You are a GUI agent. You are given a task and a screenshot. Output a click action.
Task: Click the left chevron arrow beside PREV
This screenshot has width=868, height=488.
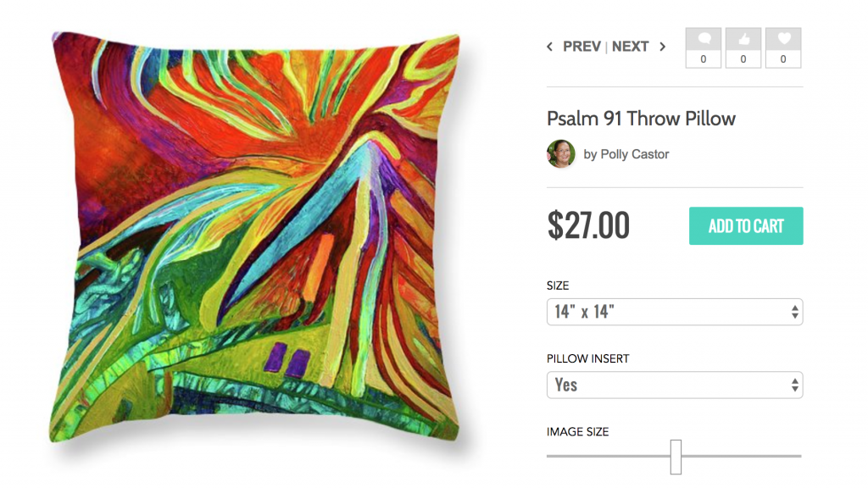point(549,47)
